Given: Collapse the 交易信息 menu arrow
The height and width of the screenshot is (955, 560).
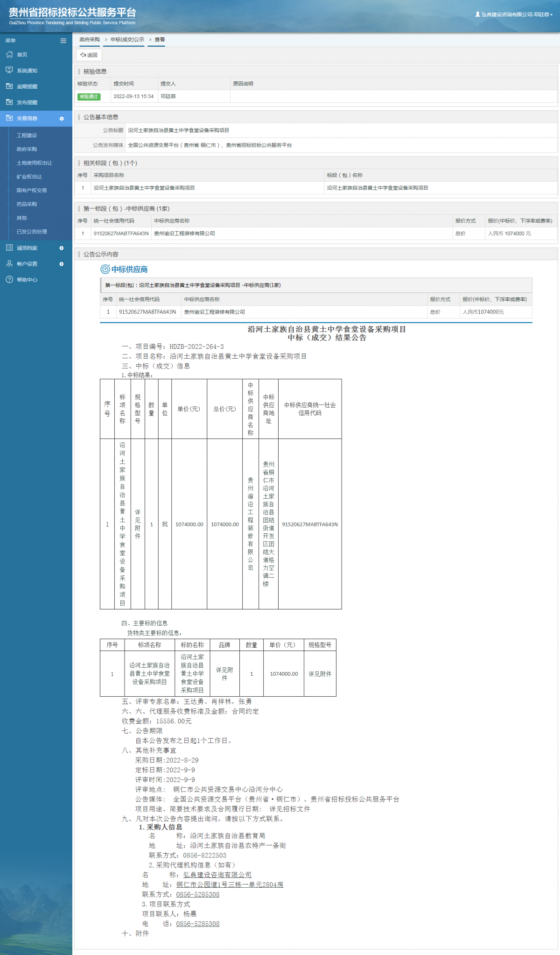Looking at the screenshot, I should [x=62, y=119].
